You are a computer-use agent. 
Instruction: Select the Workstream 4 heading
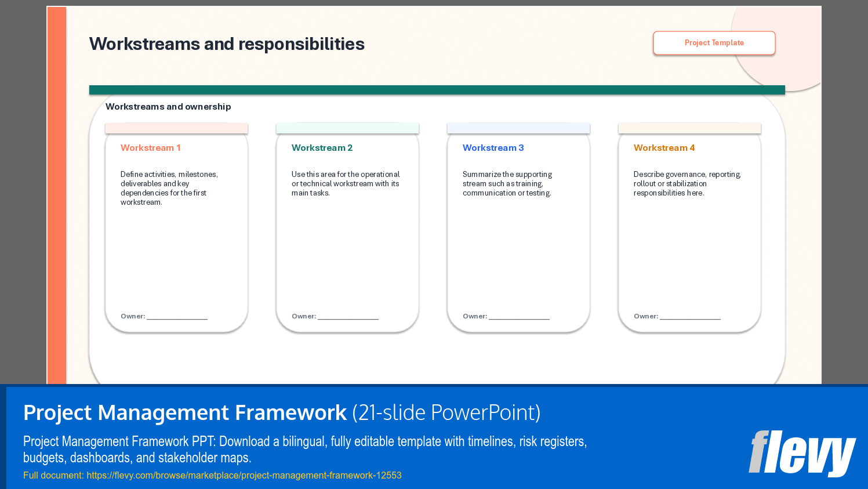pyautogui.click(x=664, y=148)
